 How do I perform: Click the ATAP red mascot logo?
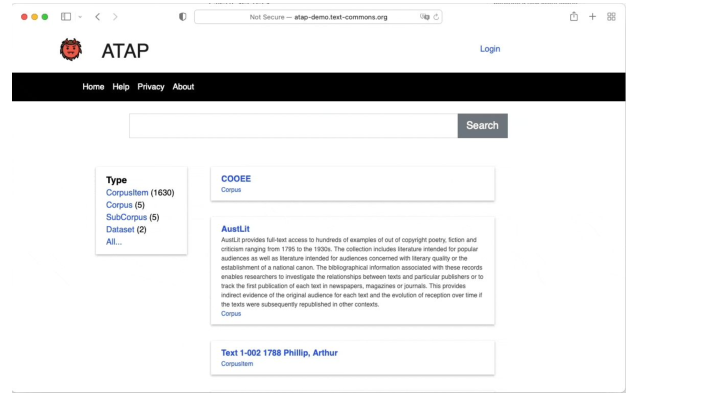pos(71,49)
